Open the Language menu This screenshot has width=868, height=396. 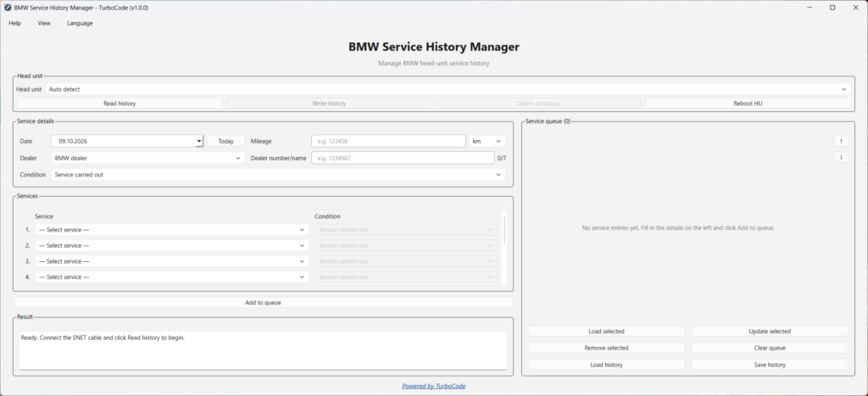click(80, 23)
